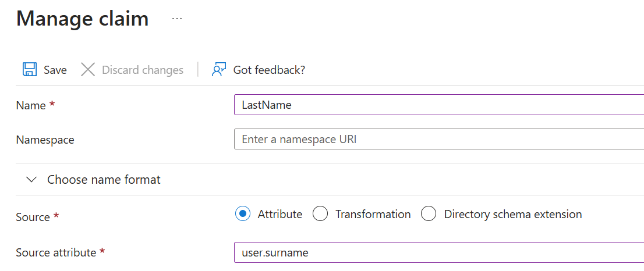Click the Save floppy disk icon
The image size is (644, 271).
click(x=30, y=70)
